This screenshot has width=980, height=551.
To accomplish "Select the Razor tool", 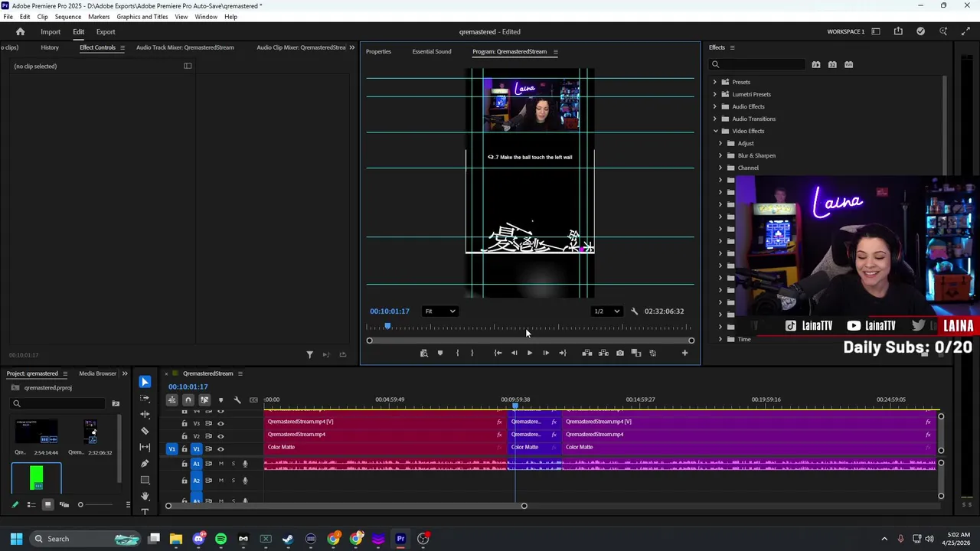I will pos(145,431).
